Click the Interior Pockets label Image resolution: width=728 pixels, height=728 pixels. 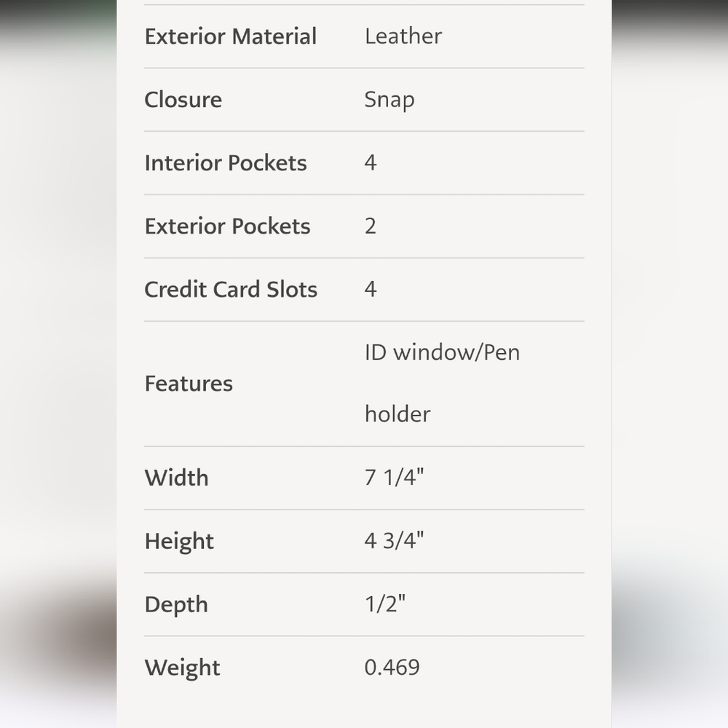(226, 163)
